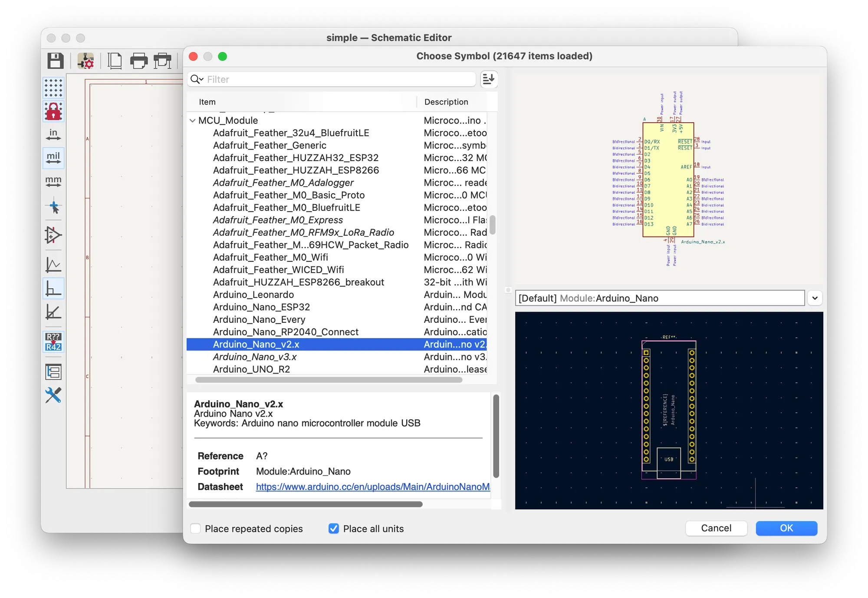The image size is (868, 598).
Task: Click the details pane vertical scrollbar
Action: [x=496, y=436]
